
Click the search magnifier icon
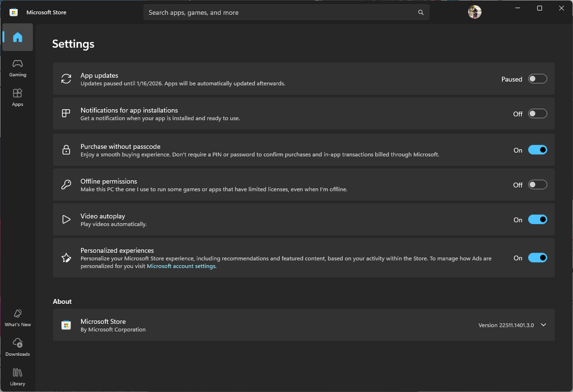point(420,12)
